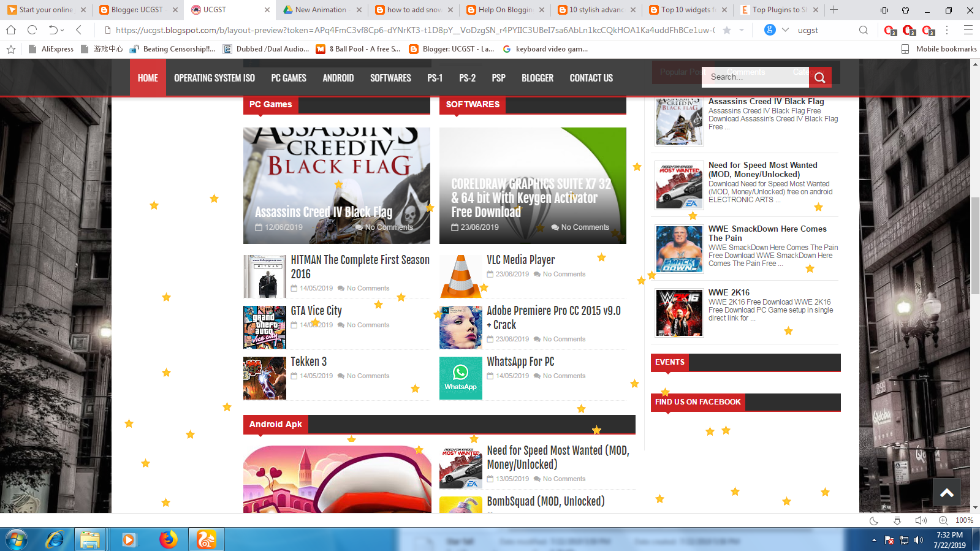Viewport: 980px width, 551px height.
Task: Open the PS-2 menu item
Action: [x=468, y=78]
